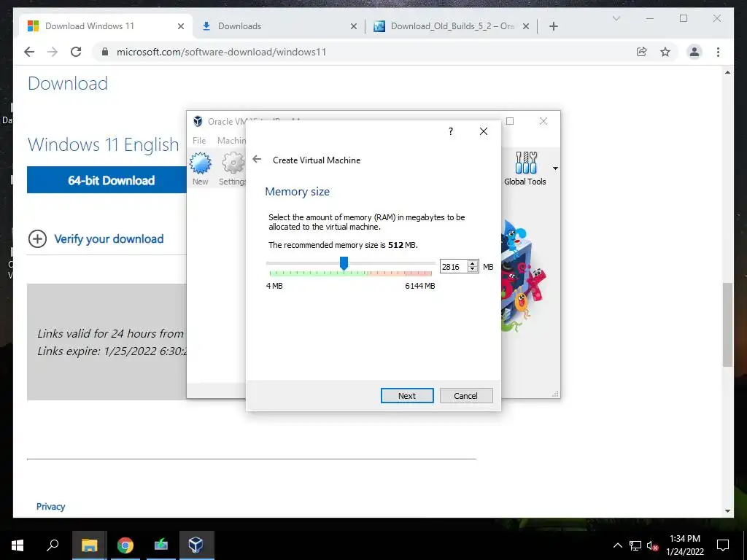Click the back arrow in Create Virtual Machine wizard
747x560 pixels.
[x=257, y=159]
